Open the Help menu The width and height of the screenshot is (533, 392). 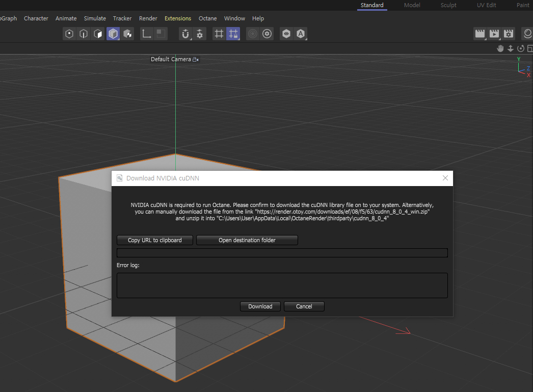(x=258, y=18)
